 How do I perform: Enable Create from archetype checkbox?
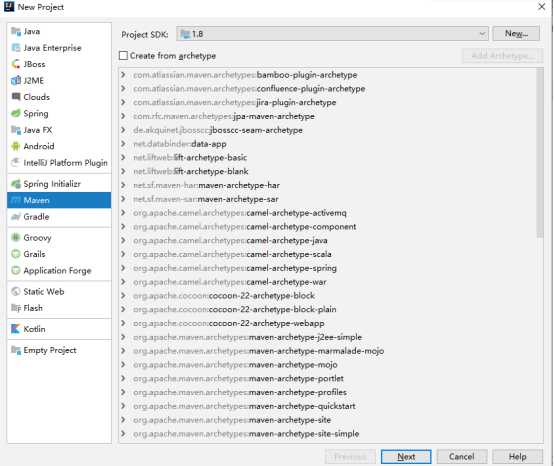[x=123, y=55]
